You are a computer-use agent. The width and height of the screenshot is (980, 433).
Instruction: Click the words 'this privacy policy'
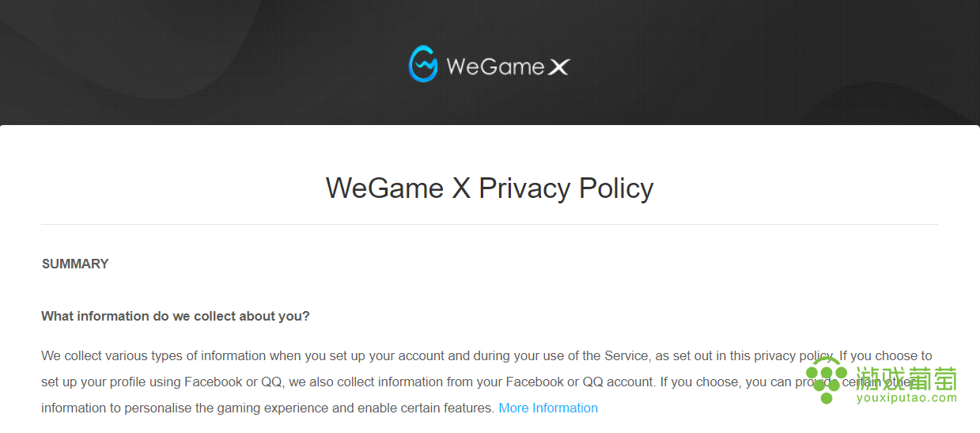[x=779, y=356]
